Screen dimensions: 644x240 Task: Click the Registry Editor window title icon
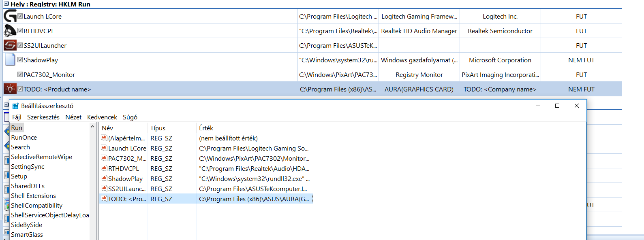(15, 106)
